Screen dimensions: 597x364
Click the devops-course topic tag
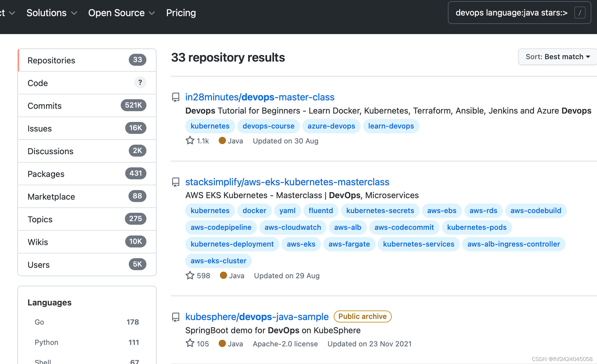(268, 126)
